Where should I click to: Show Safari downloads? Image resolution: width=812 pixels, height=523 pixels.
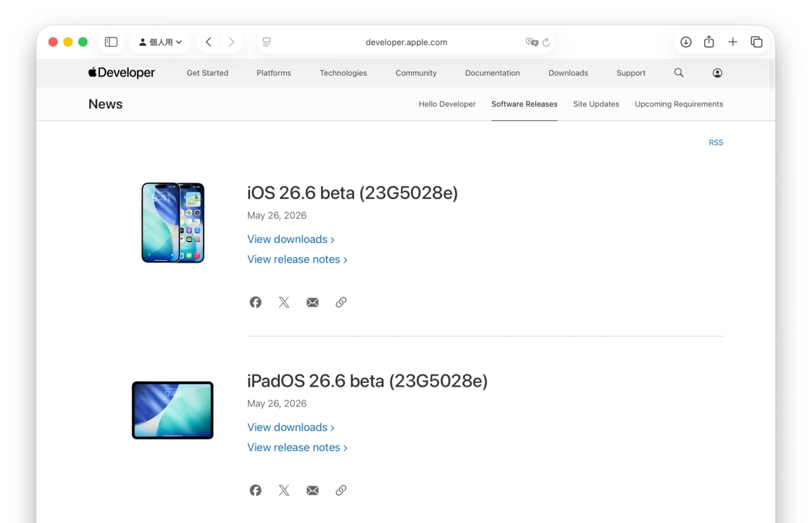pyautogui.click(x=686, y=42)
